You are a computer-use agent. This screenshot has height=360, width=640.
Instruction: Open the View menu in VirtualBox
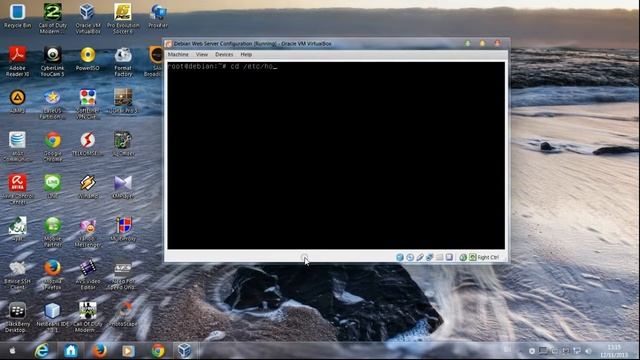[202, 54]
